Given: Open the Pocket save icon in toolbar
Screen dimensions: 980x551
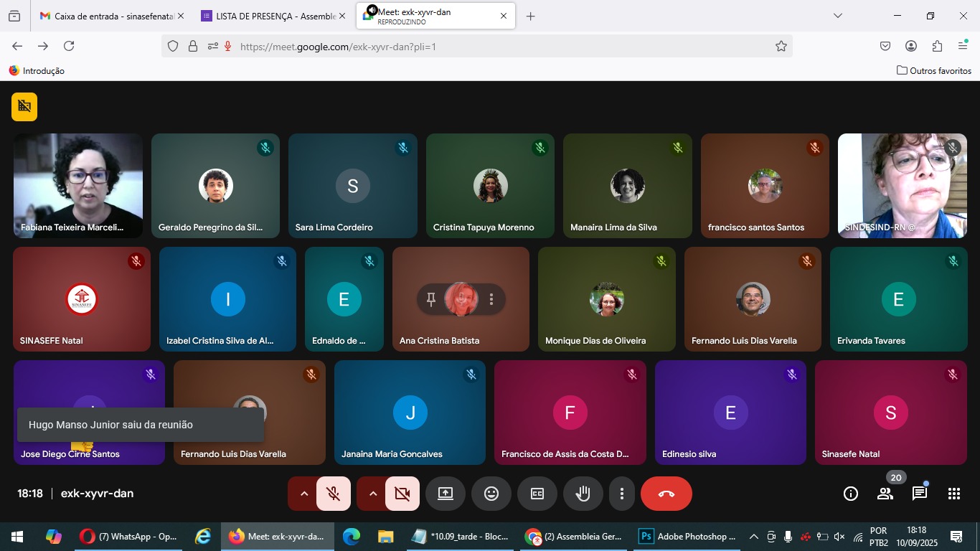Looking at the screenshot, I should click(885, 46).
